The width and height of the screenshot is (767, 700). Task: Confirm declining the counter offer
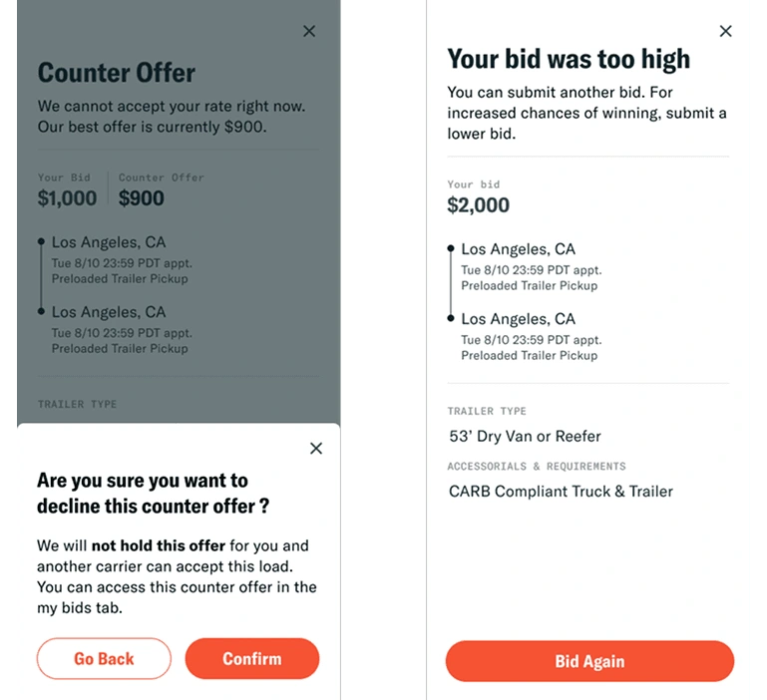(x=252, y=658)
